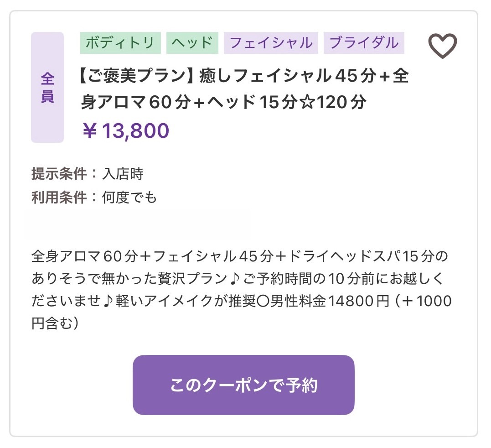Click the description line starting 全身アロマ60分
The image size is (491, 448).
[x=240, y=256]
